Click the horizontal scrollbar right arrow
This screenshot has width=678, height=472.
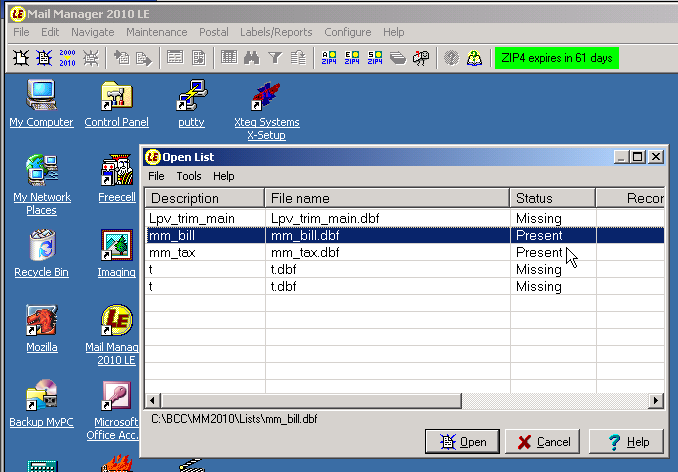click(x=656, y=401)
